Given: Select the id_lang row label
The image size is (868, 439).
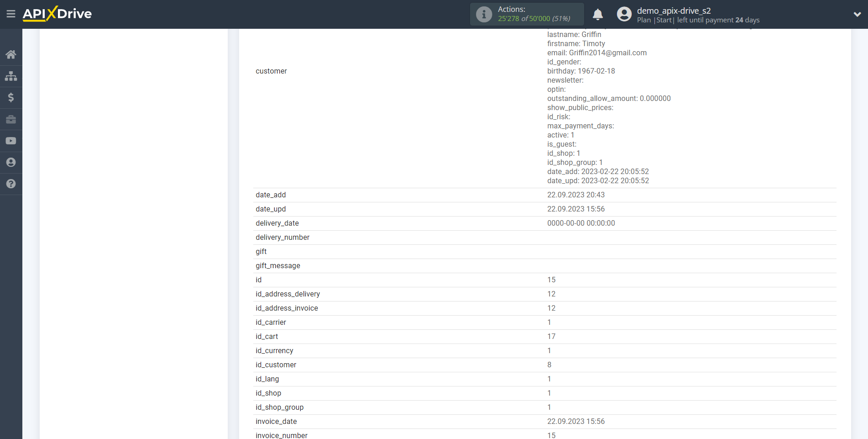Looking at the screenshot, I should (267, 379).
